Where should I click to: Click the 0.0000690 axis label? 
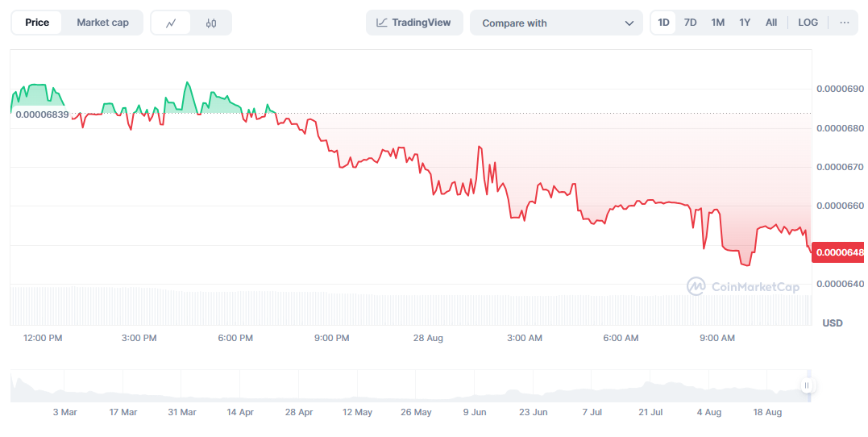(x=840, y=89)
